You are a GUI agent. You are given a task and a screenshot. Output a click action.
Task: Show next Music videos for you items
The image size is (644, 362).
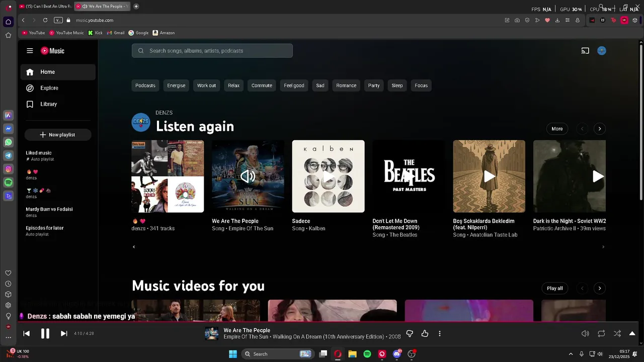point(599,288)
